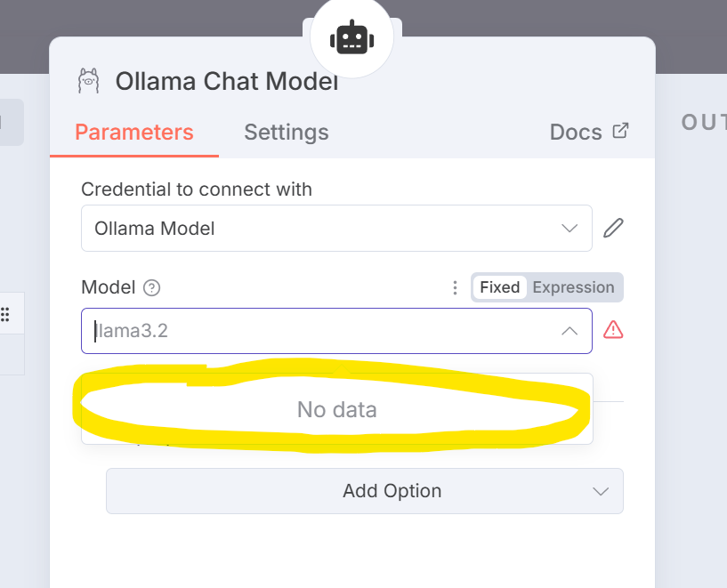Click the No data message in dropdown
The height and width of the screenshot is (588, 727).
337,410
